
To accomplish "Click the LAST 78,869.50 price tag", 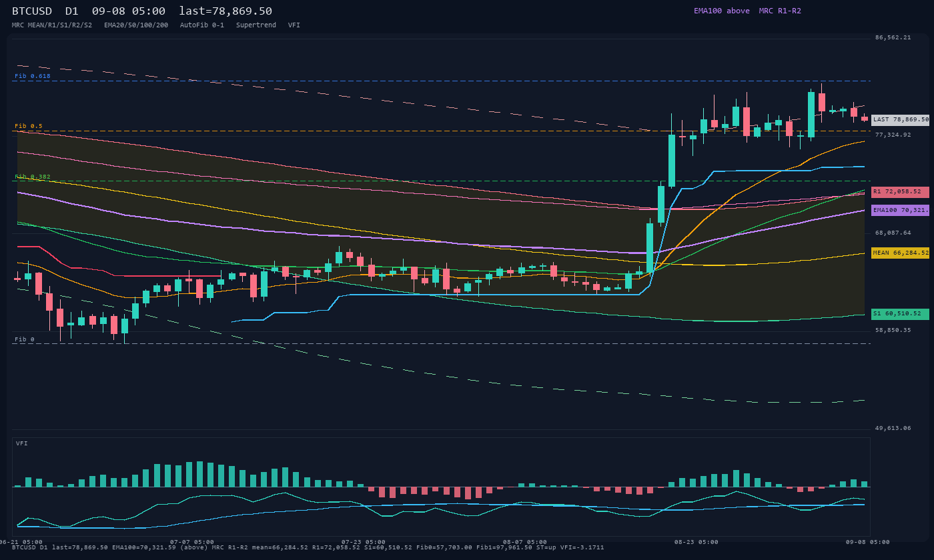I will pyautogui.click(x=900, y=120).
